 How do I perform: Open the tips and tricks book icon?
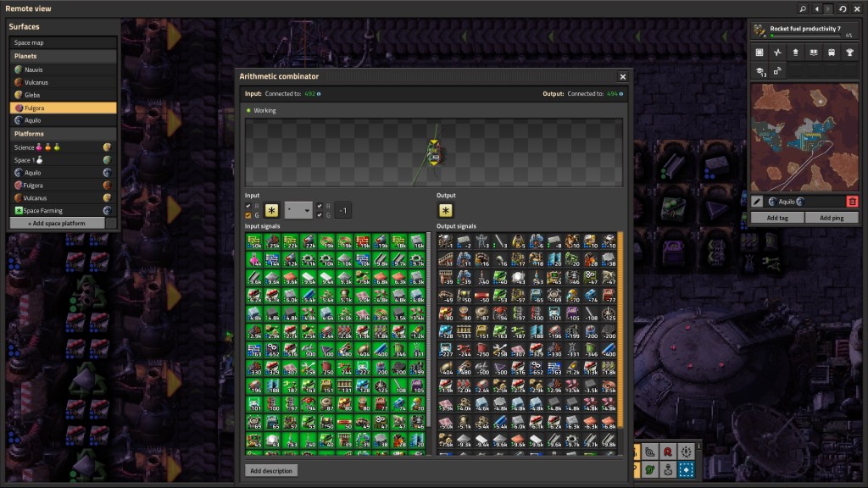coord(813,53)
